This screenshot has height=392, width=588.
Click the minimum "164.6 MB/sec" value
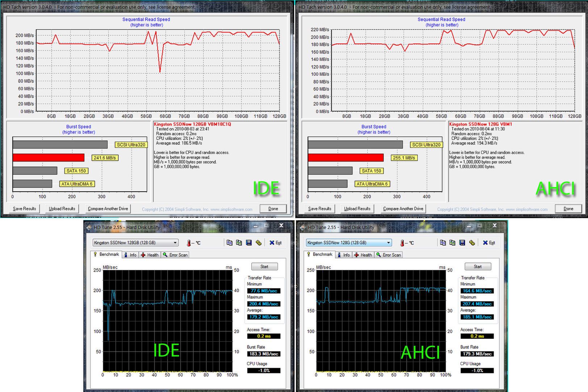pyautogui.click(x=477, y=291)
